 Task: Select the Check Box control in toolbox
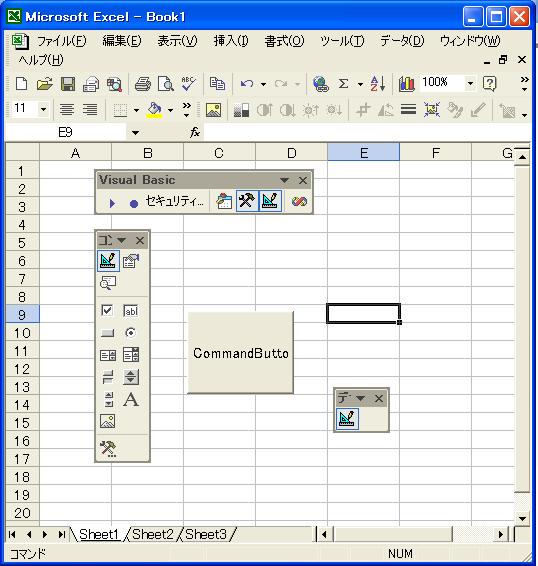(107, 310)
